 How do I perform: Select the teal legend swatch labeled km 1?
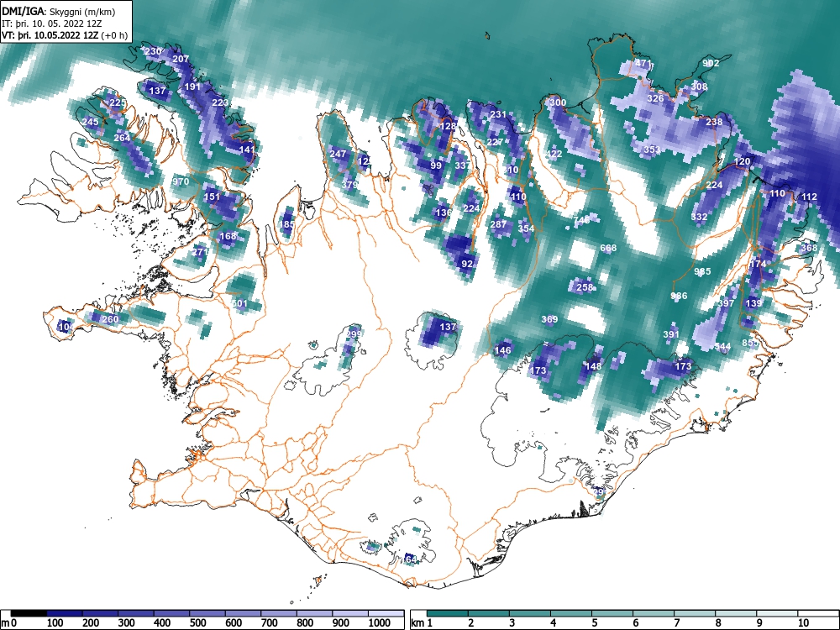[x=448, y=613]
